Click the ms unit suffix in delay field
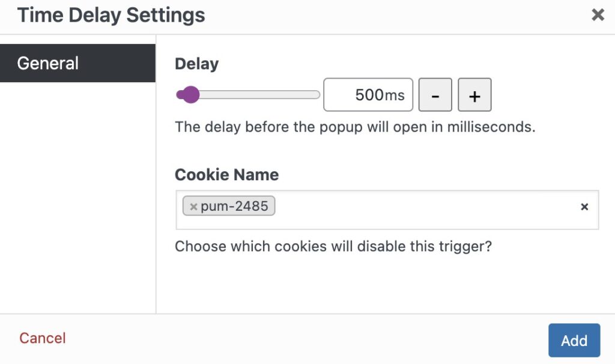 coord(394,96)
